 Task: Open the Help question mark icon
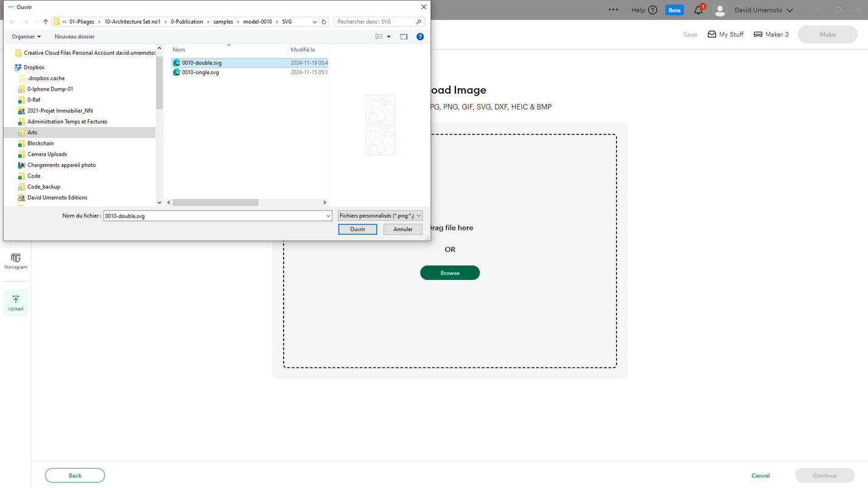pyautogui.click(x=653, y=10)
